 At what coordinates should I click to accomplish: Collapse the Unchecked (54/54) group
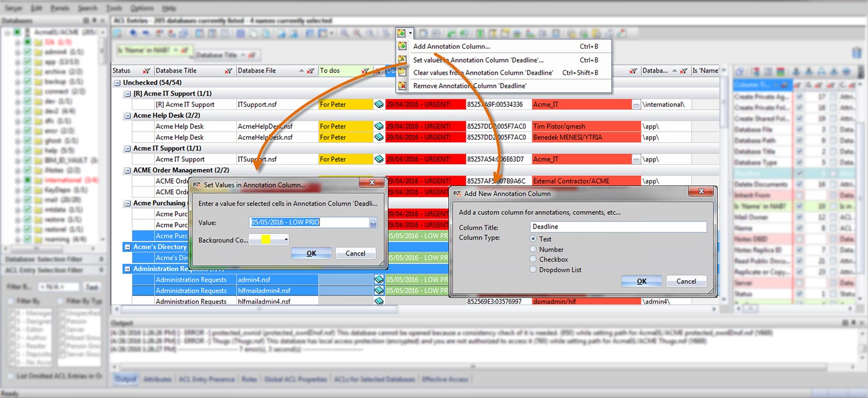pyautogui.click(x=117, y=83)
